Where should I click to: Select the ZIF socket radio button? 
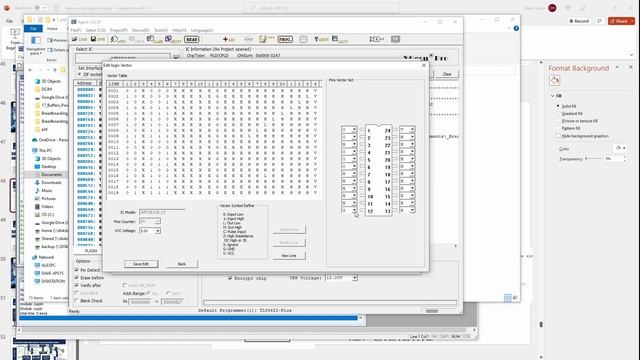pyautogui.click(x=80, y=75)
